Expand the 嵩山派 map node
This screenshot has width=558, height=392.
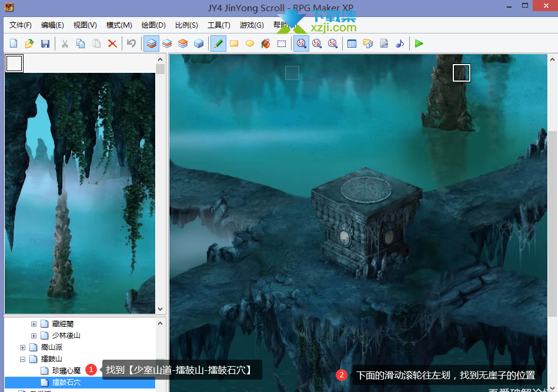[x=22, y=347]
